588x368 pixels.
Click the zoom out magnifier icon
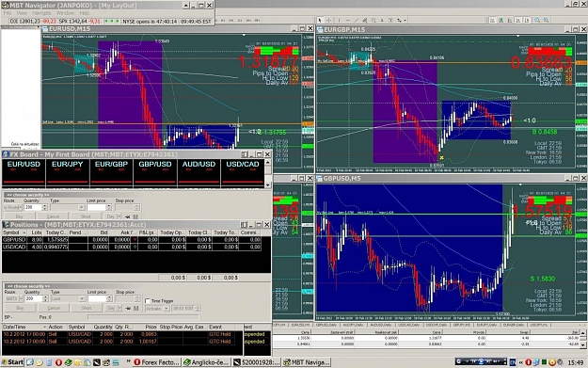[x=547, y=21]
